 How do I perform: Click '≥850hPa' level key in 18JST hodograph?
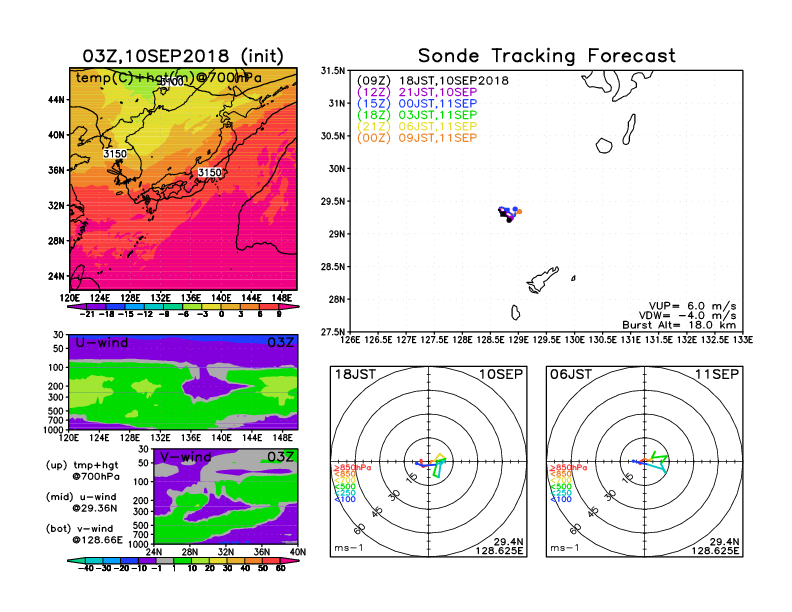[352, 468]
